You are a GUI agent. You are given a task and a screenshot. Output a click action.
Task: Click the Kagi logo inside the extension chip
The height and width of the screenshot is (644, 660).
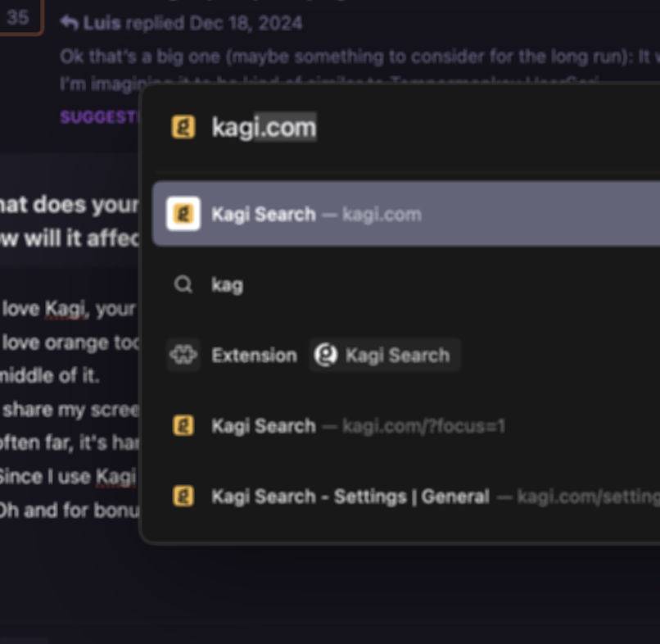coord(326,355)
